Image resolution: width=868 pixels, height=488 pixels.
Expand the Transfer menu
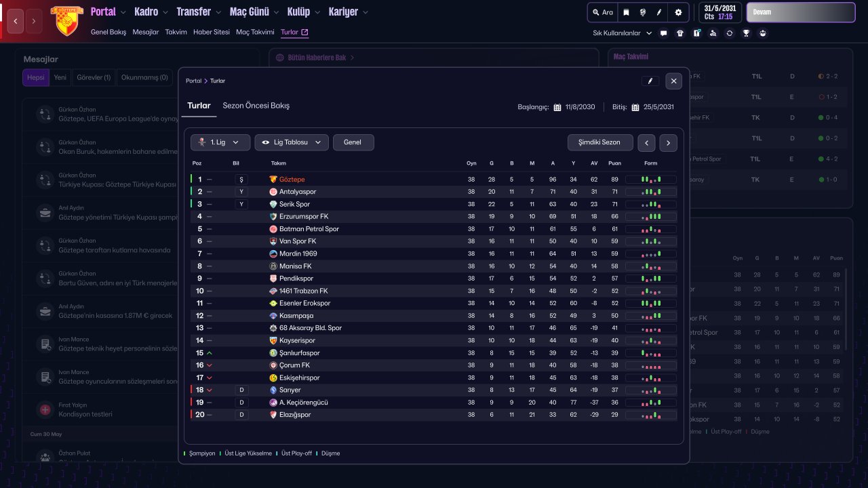pyautogui.click(x=199, y=12)
